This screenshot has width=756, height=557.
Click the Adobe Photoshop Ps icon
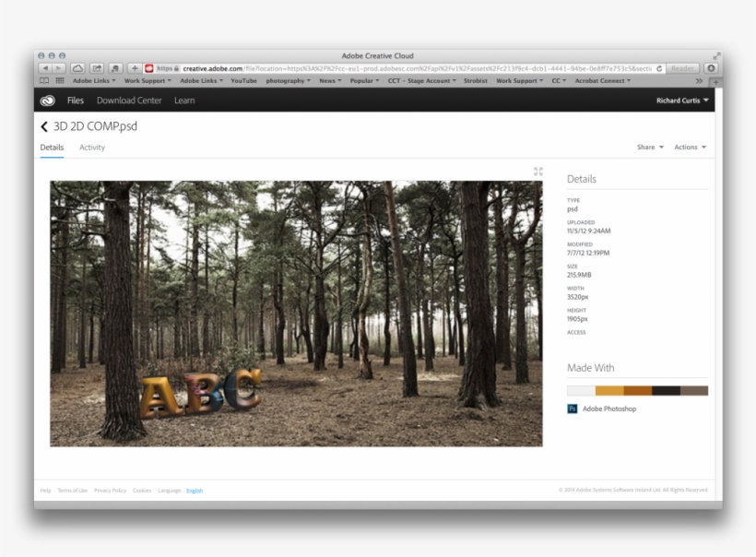coord(573,409)
